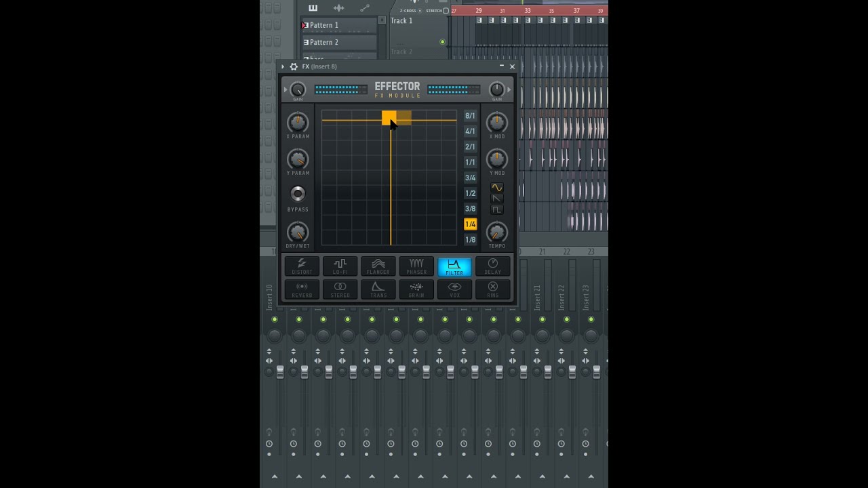Select the Distort effect in Effector
Image resolution: width=868 pixels, height=488 pixels.
302,266
